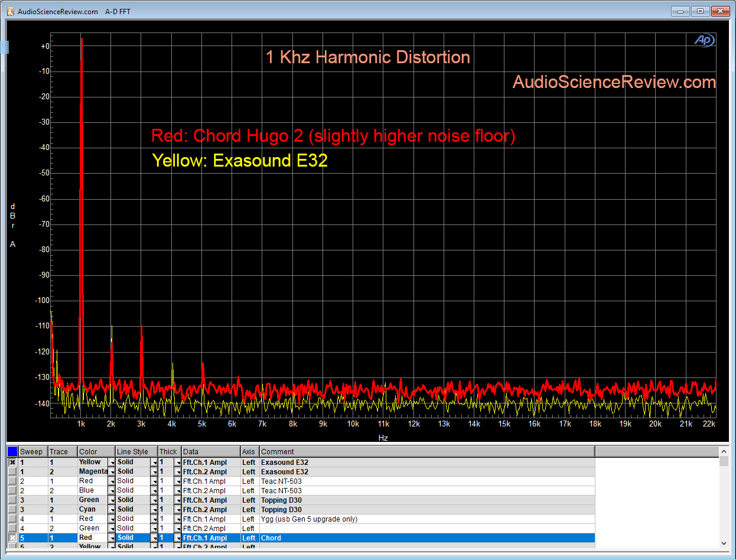The image size is (736, 560).
Task: Click the AP logo in graph corner
Action: coord(704,40)
